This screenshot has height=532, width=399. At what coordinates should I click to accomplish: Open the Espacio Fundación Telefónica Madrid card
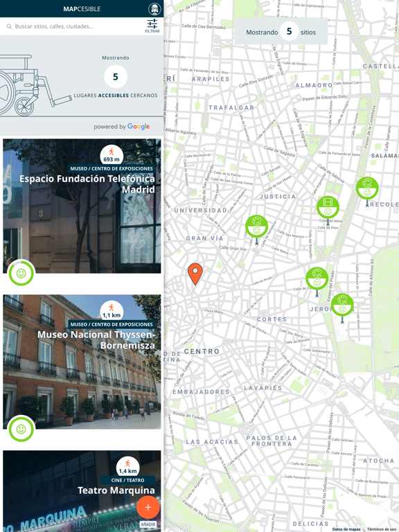[x=82, y=206]
